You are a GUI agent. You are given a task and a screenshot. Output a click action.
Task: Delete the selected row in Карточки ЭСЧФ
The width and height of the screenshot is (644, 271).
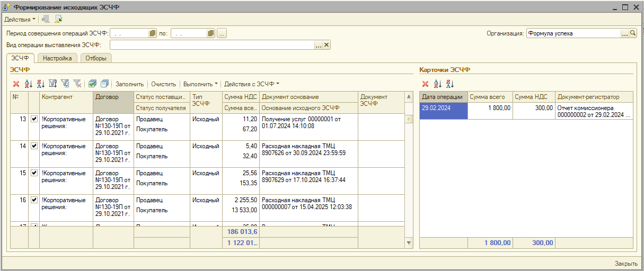[x=425, y=84]
